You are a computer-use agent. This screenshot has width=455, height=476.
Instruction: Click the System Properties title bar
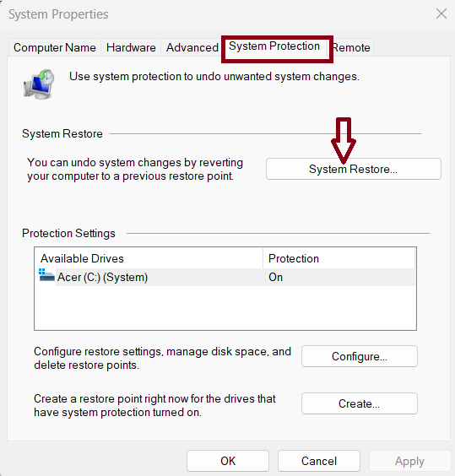213,14
